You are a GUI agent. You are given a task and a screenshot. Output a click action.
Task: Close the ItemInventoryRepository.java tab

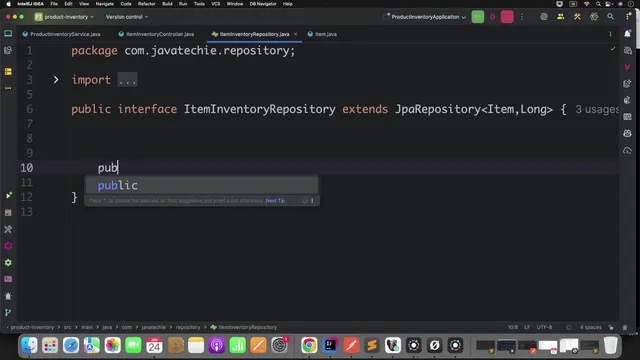coord(296,34)
